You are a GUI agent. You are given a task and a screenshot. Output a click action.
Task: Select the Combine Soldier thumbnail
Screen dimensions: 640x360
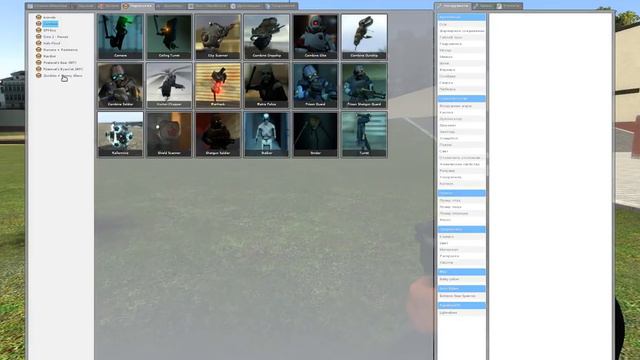click(120, 85)
